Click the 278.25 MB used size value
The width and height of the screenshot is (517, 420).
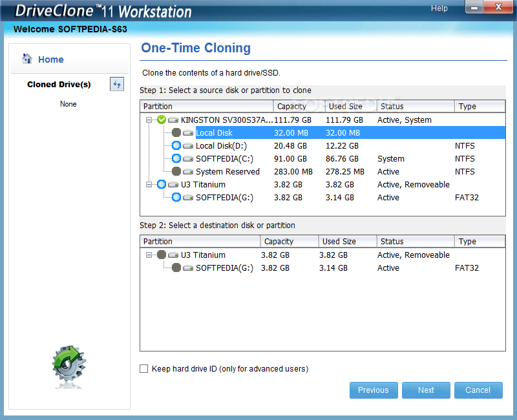click(345, 172)
